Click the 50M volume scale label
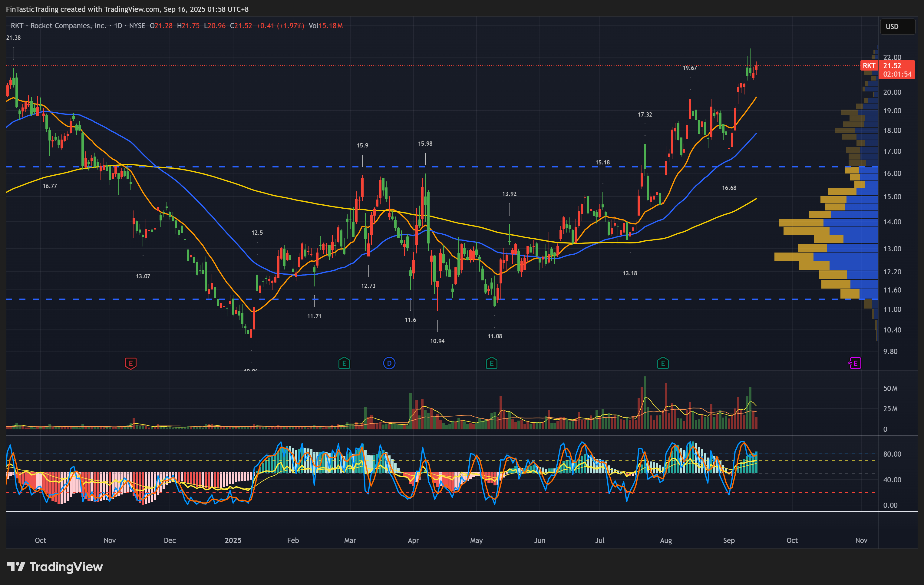The height and width of the screenshot is (585, 924). [x=890, y=388]
